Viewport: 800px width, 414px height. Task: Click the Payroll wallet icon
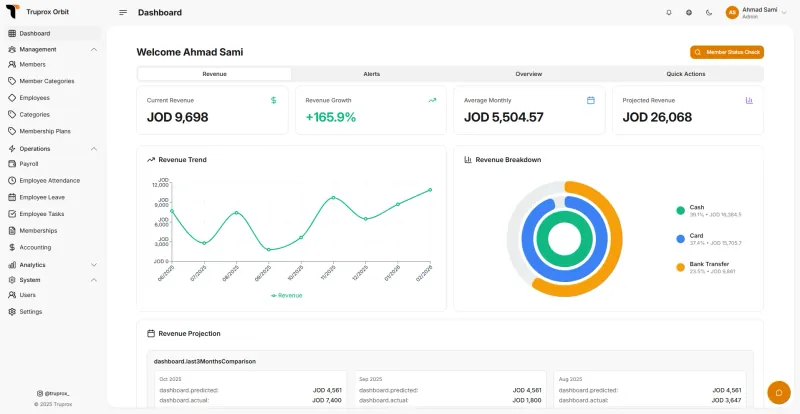(x=12, y=164)
